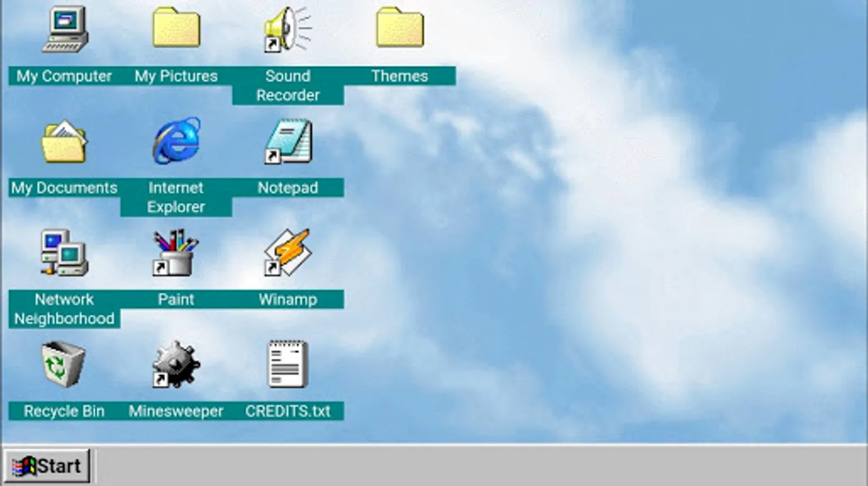Click the "Internet Explorer" label text

[x=176, y=197]
